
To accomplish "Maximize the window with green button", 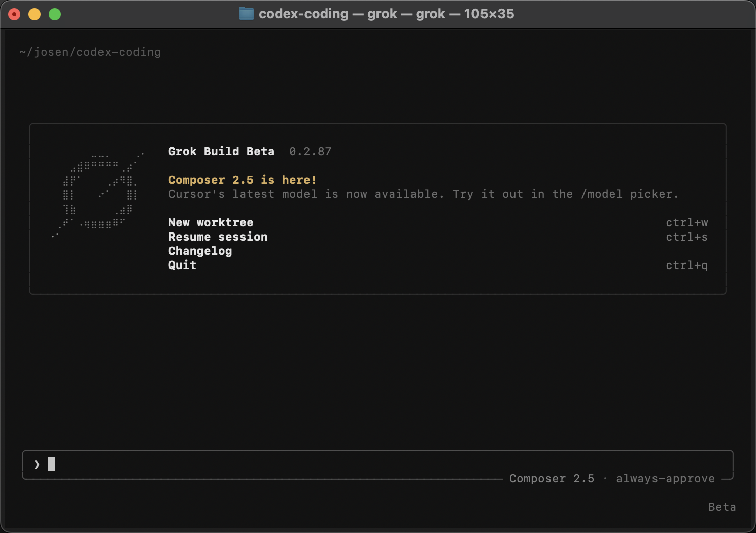I will (55, 14).
